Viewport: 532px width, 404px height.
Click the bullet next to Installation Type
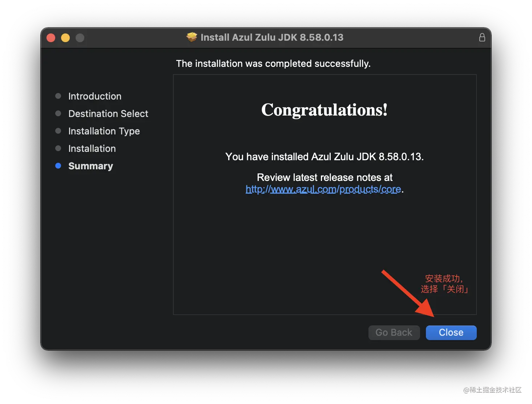[x=58, y=131]
